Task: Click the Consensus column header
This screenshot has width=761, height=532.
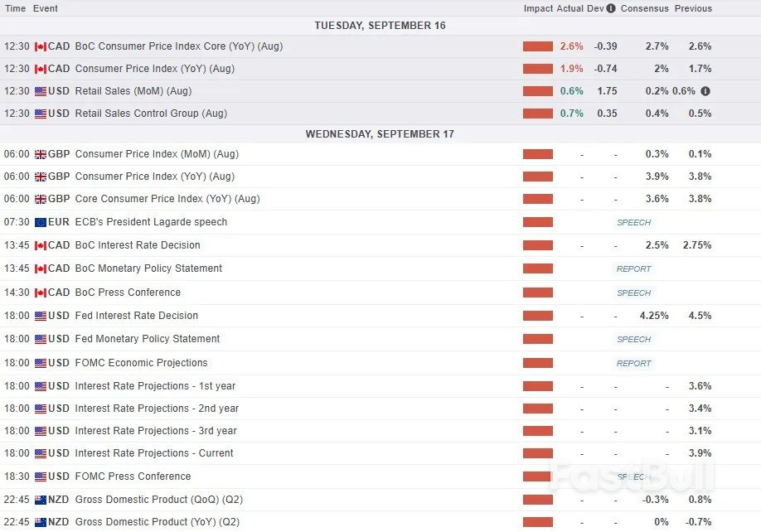Action: [644, 8]
